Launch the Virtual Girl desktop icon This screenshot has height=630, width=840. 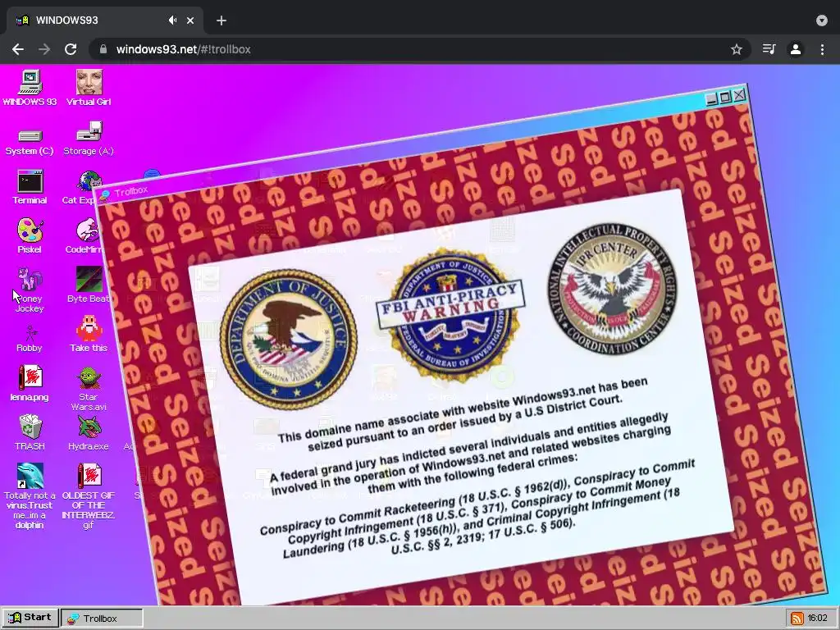coord(89,88)
